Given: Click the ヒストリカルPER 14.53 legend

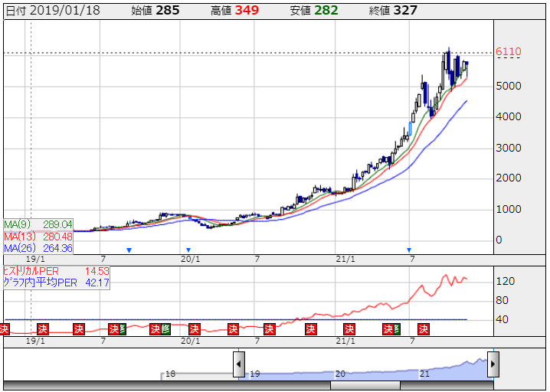Looking at the screenshot, I should [56, 271].
